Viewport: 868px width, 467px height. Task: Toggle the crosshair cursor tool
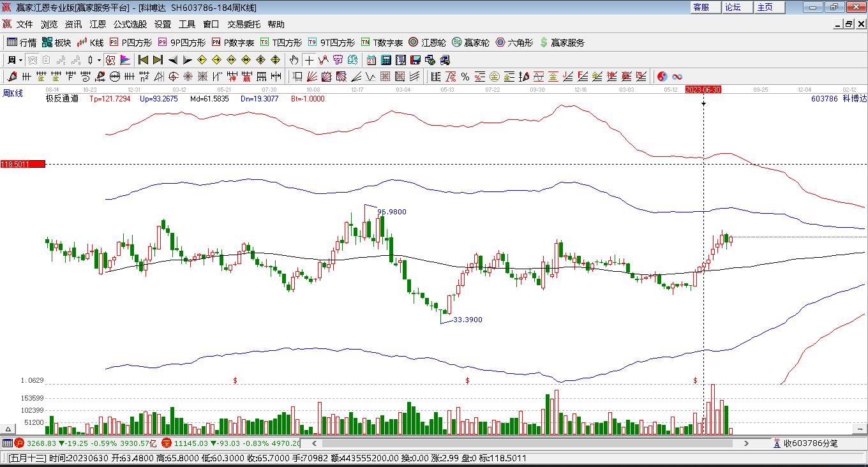point(309,61)
